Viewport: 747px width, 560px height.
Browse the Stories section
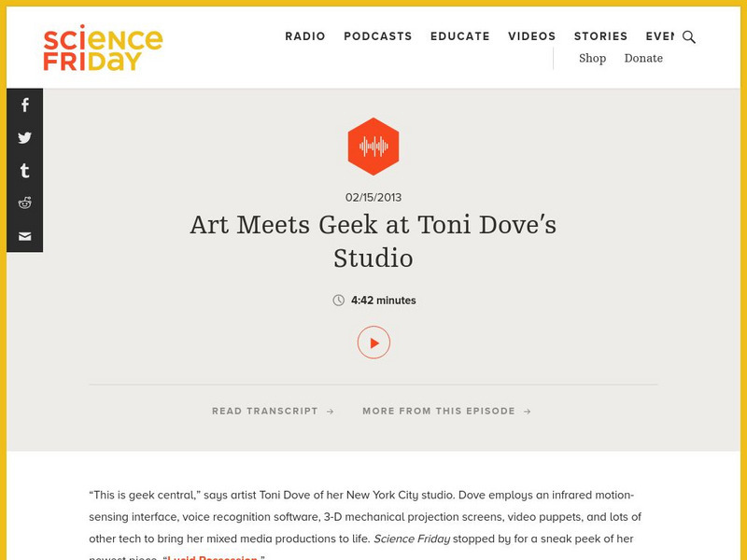[601, 36]
